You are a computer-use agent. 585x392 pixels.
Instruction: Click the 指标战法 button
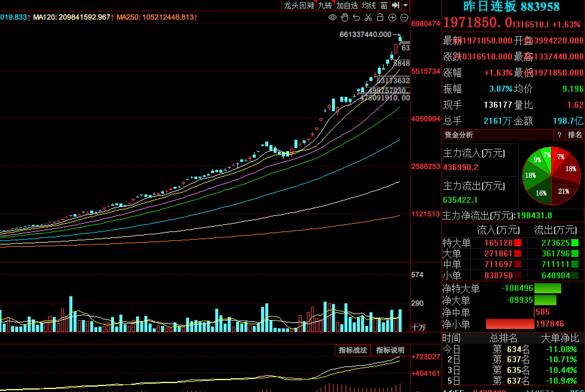click(x=353, y=350)
